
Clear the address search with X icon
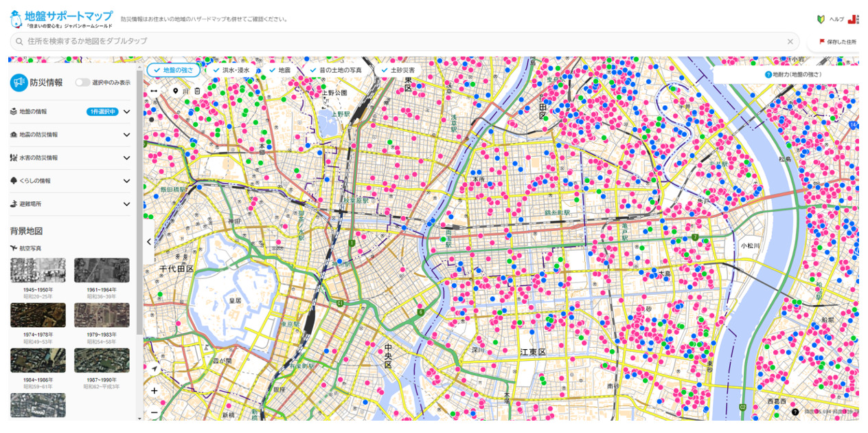790,42
